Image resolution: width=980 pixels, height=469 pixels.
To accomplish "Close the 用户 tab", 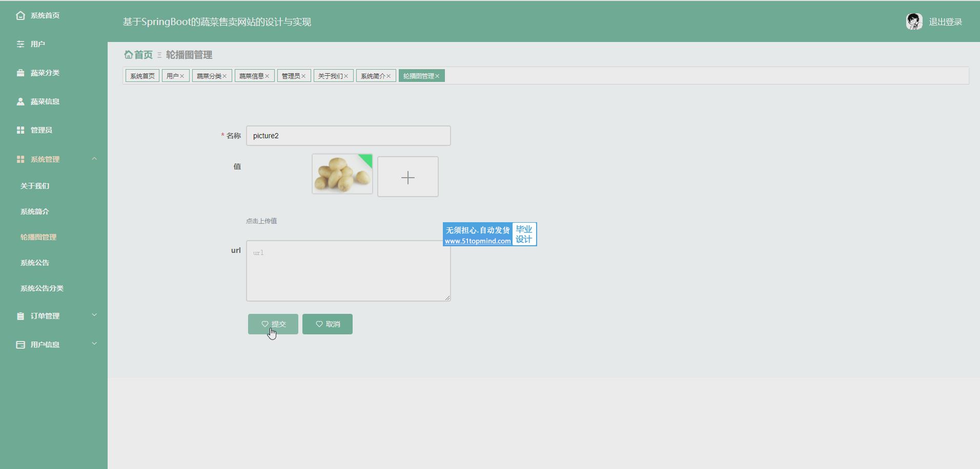I will [x=182, y=76].
